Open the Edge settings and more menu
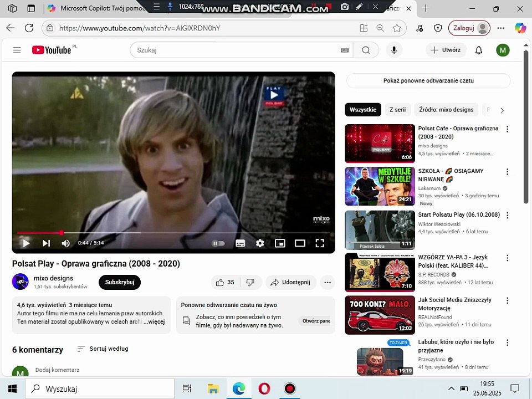Viewport: 532px width, 399px height. (501, 28)
